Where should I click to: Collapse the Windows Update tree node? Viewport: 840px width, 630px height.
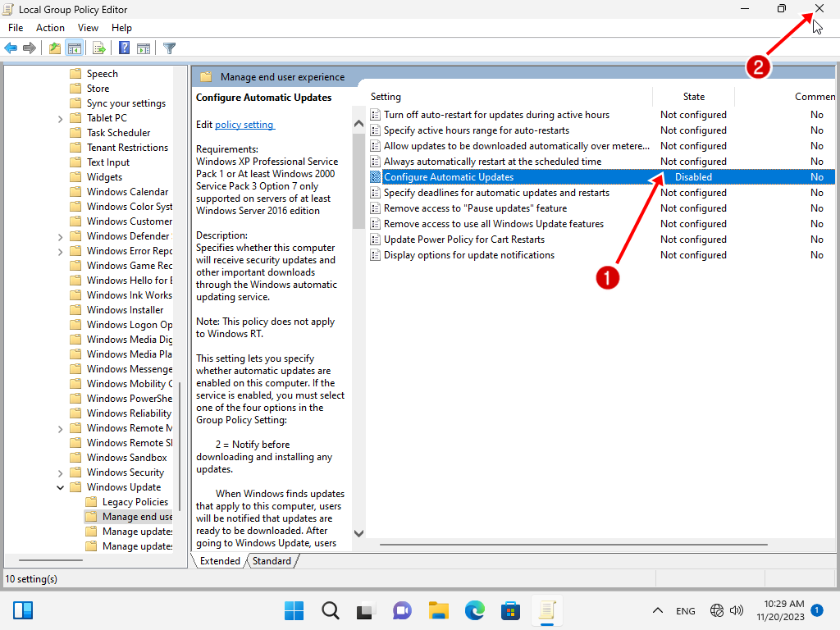tap(61, 487)
